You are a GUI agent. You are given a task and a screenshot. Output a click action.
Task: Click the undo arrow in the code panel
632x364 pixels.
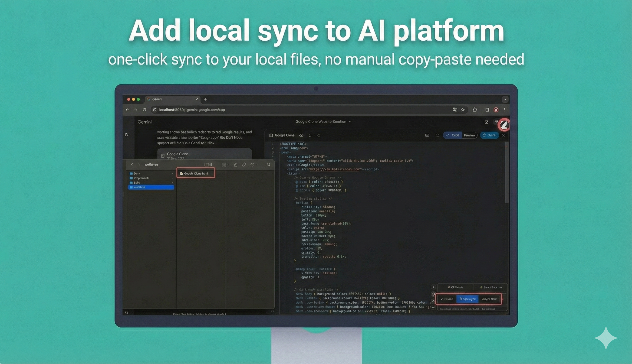click(310, 135)
